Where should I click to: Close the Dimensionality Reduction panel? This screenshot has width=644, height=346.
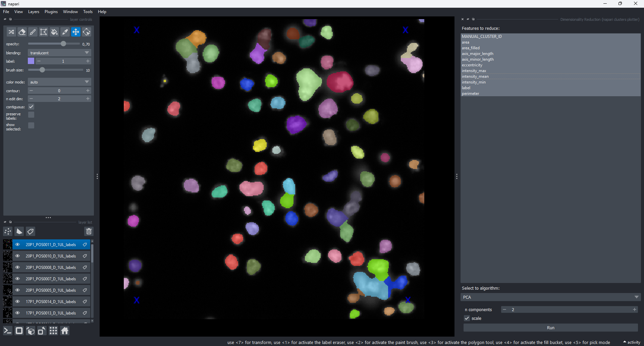pos(463,19)
